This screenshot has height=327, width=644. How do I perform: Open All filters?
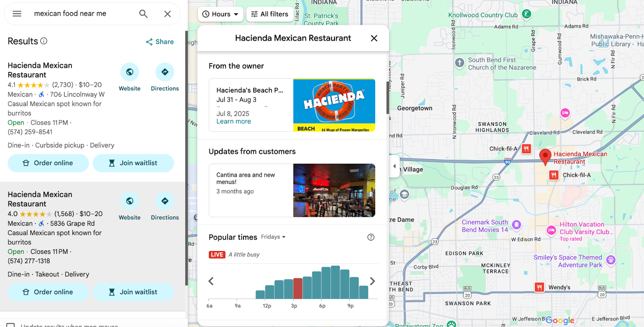pos(270,14)
